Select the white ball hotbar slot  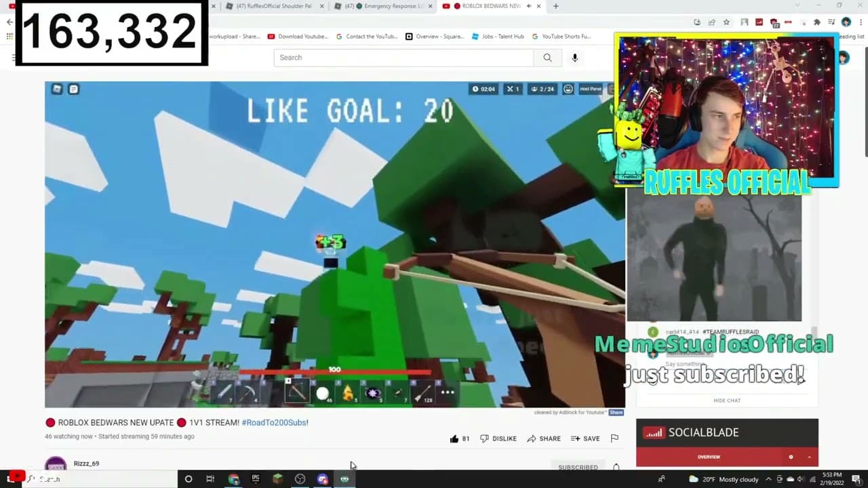click(322, 393)
